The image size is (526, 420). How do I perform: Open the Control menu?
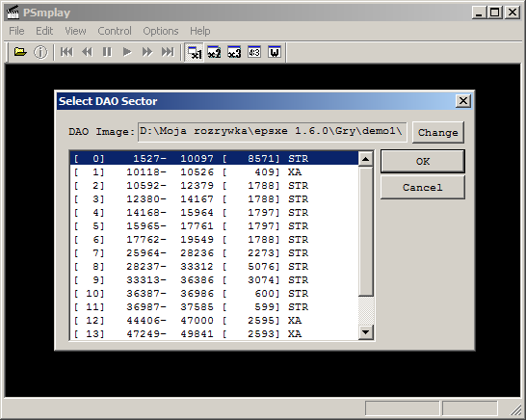[x=115, y=31]
